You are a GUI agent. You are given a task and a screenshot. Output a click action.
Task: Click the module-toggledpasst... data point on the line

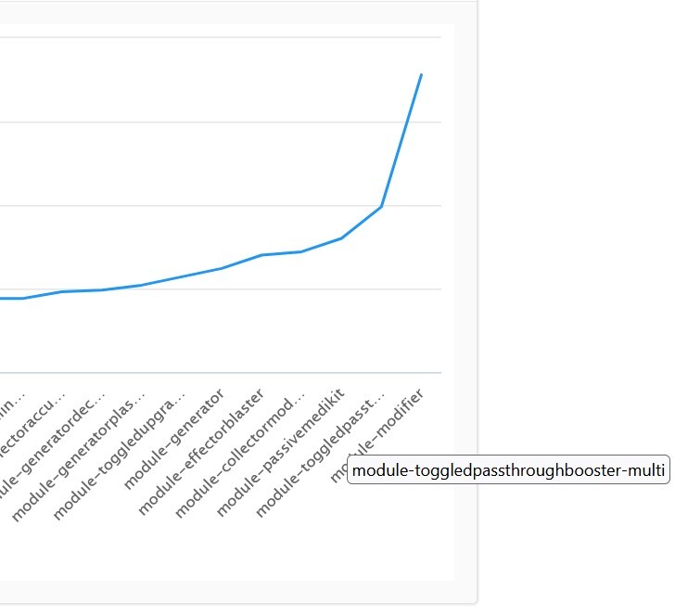coord(381,206)
